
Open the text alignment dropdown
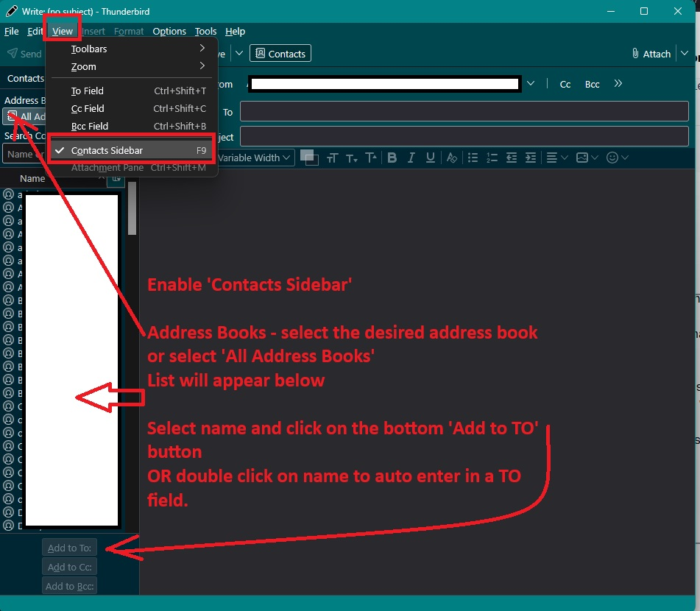click(556, 158)
